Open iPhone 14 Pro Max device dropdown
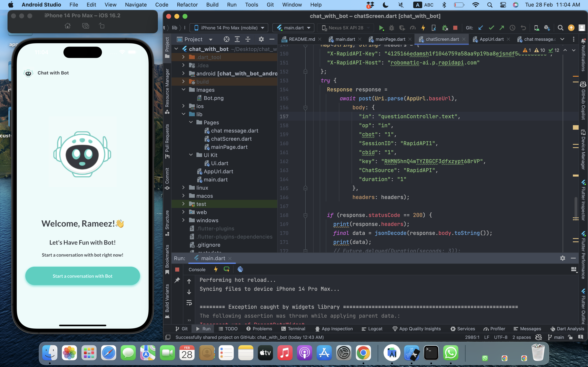588x367 pixels. tap(229, 28)
